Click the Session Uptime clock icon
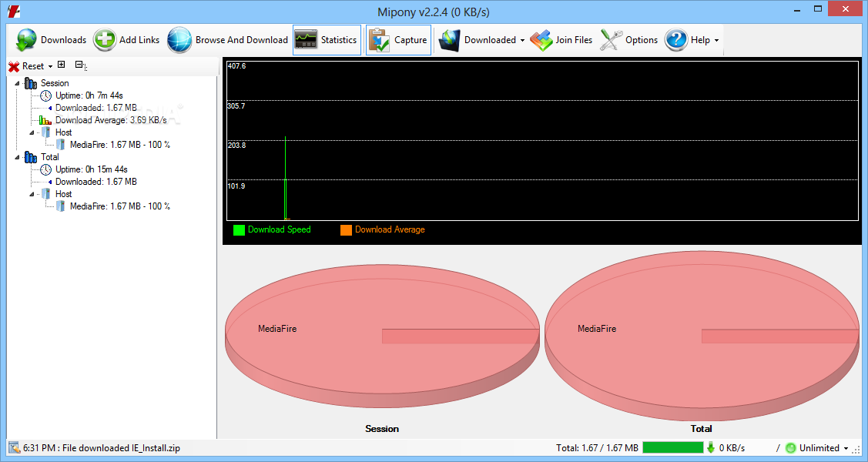 (x=46, y=95)
